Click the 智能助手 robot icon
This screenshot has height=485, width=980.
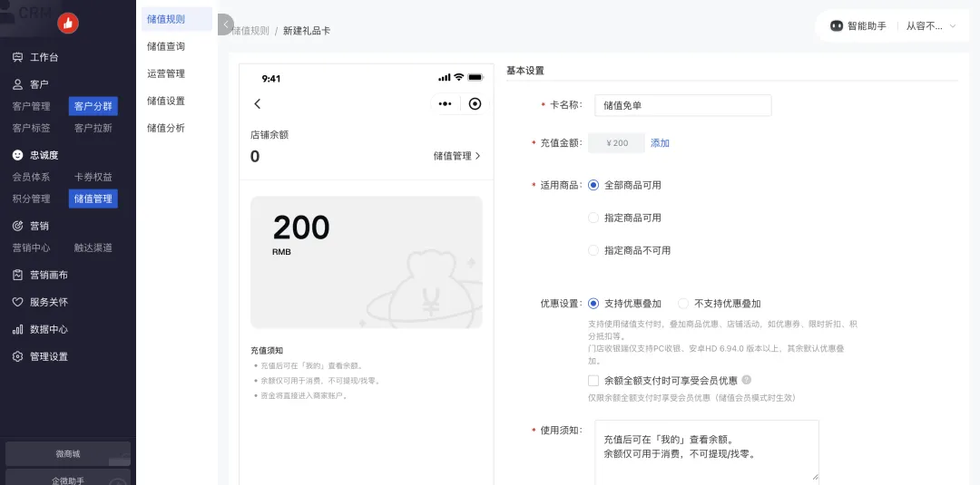837,26
